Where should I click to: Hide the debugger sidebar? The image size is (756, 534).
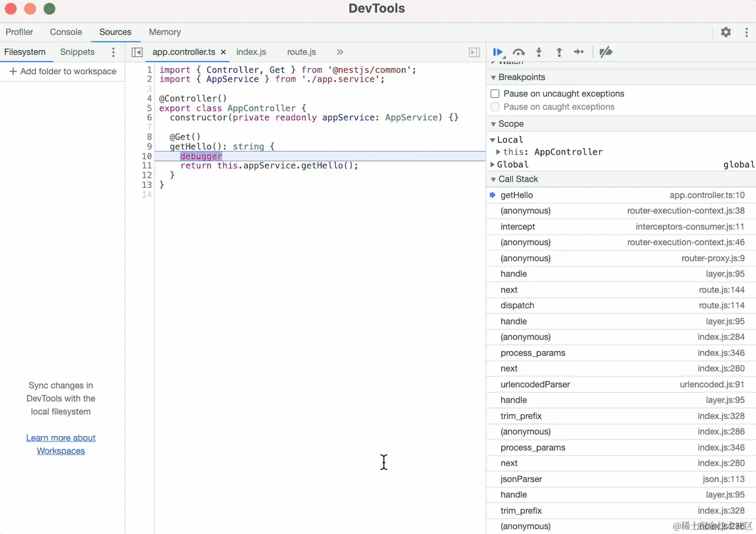(474, 52)
